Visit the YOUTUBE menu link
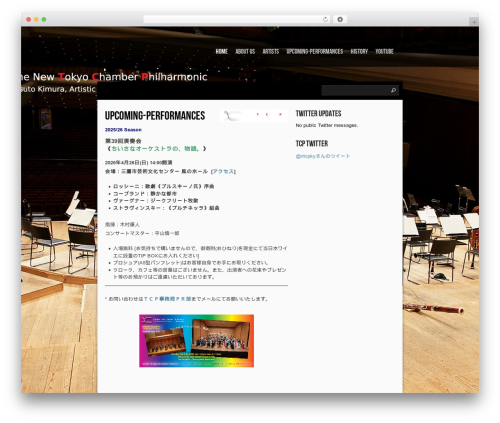Image resolution: width=500 pixels, height=423 pixels. point(384,51)
